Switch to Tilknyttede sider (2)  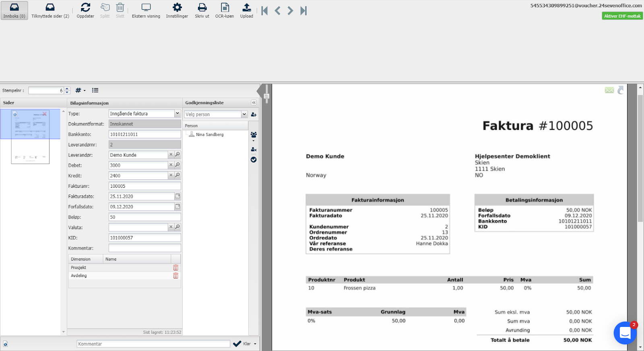click(x=50, y=10)
